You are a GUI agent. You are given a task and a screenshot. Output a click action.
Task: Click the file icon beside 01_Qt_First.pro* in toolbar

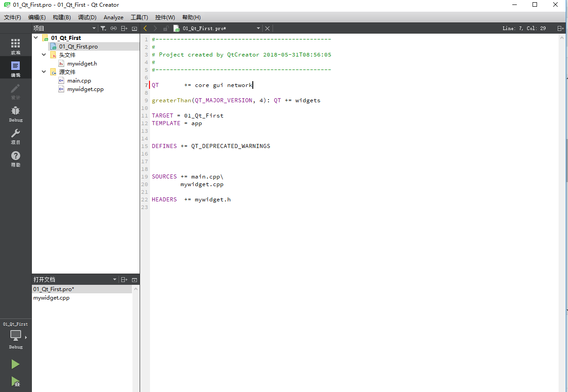click(176, 28)
